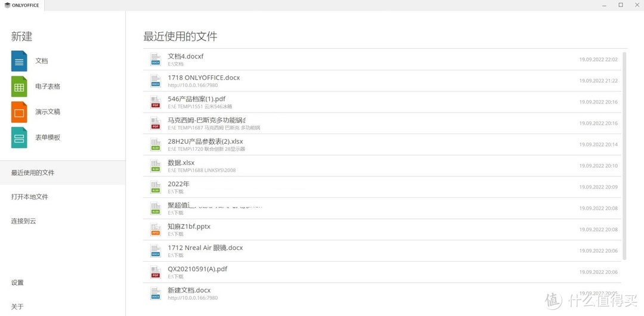
Task: Click the XLSX icon of 数据.xlsx
Action: click(x=155, y=166)
